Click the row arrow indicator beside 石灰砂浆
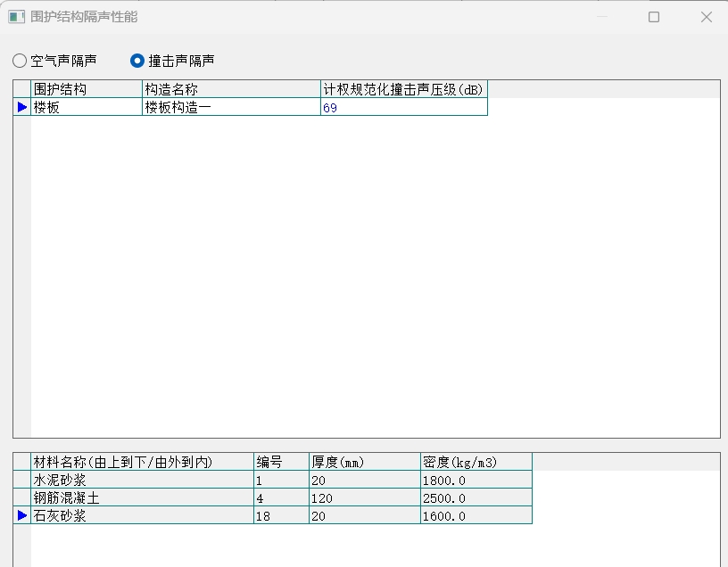This screenshot has width=728, height=567. [x=22, y=515]
